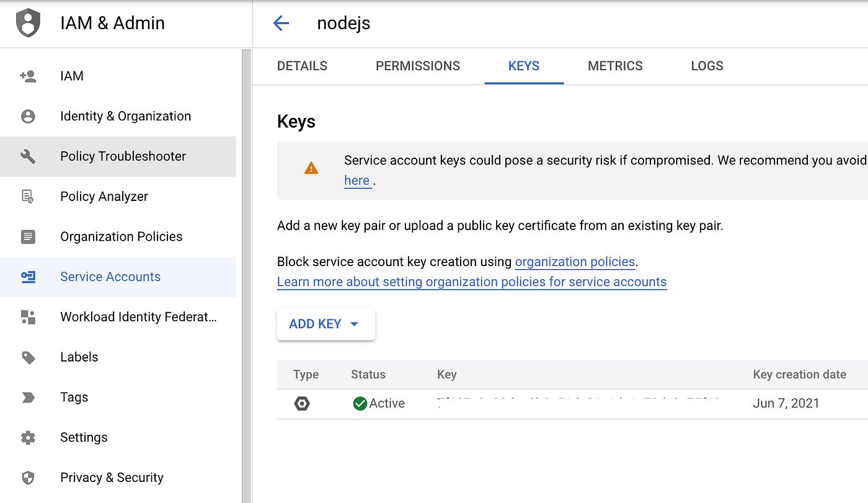Go back using the blue arrow
Screen dimensions: 868x503
(281, 24)
